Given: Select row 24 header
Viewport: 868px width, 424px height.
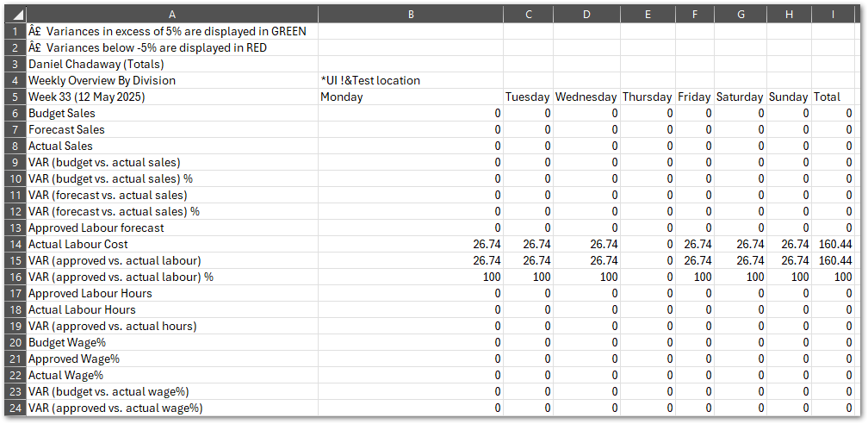Looking at the screenshot, I should point(15,408).
